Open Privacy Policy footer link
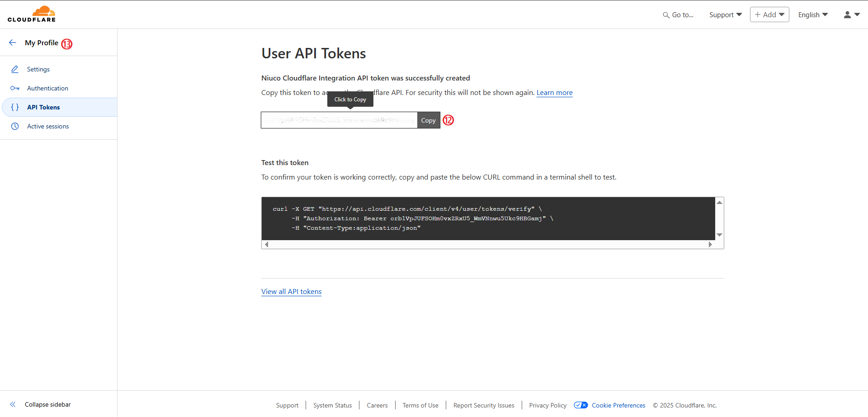 [x=548, y=405]
